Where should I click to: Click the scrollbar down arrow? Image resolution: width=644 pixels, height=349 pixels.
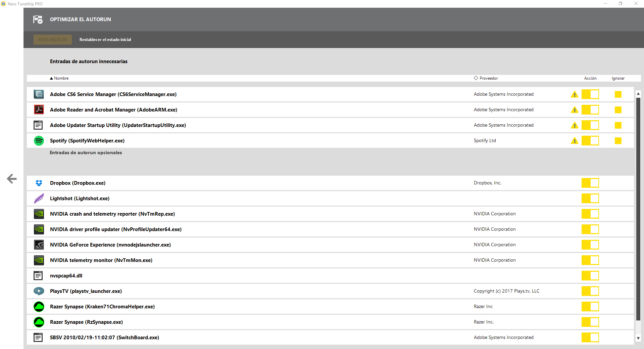tap(638, 338)
